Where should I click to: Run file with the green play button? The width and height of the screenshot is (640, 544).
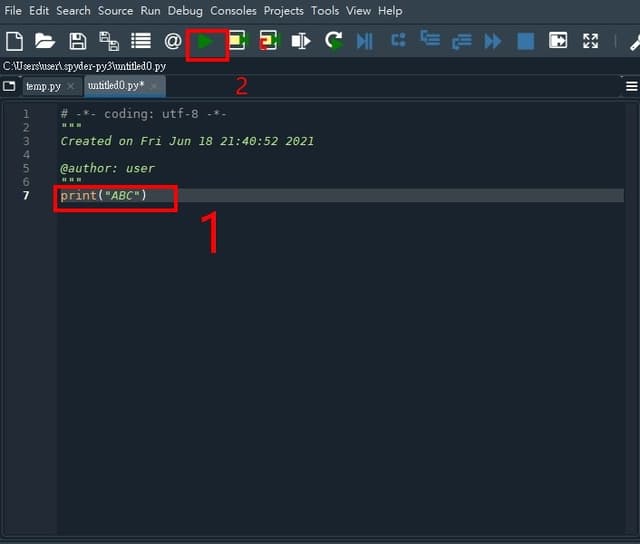point(205,41)
